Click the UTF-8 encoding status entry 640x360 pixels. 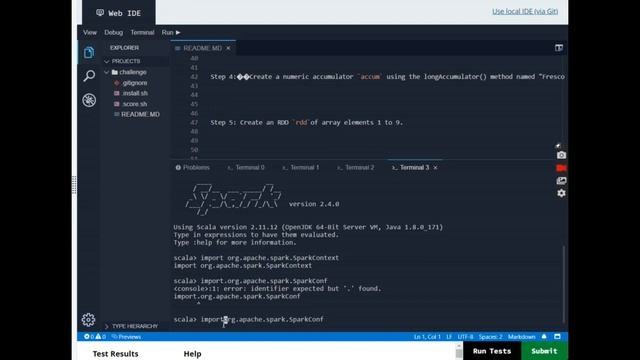(x=465, y=337)
